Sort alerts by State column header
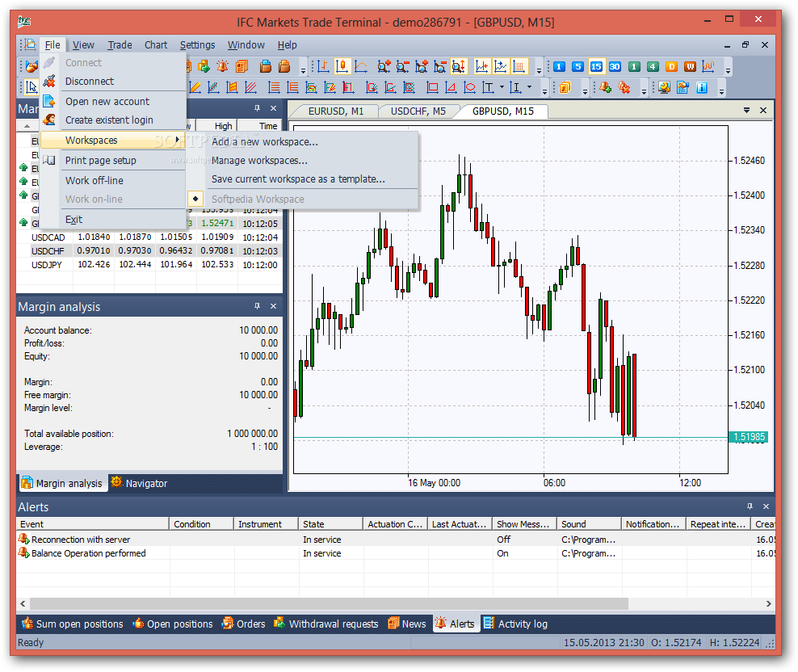 coord(330,524)
